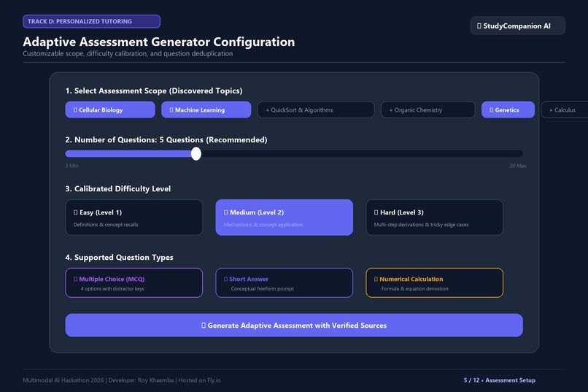Click the 3 Min slider label
Viewport: 588px width, 392px height.
pyautogui.click(x=71, y=166)
